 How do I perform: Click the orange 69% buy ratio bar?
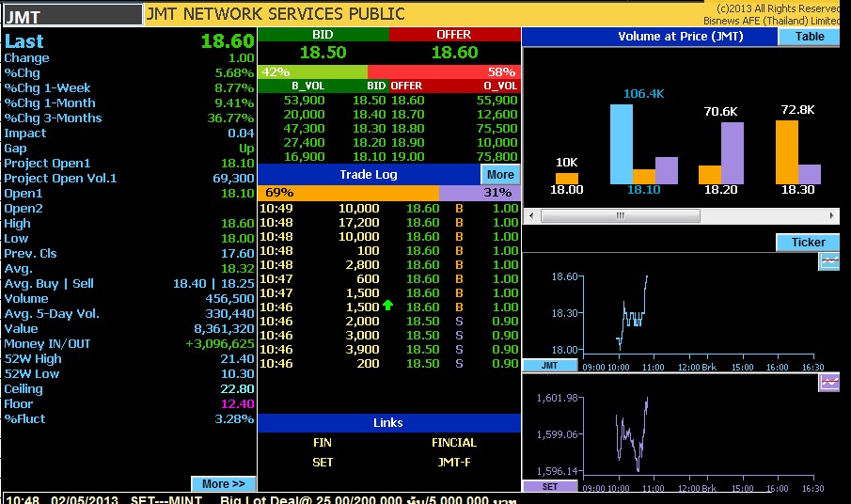[x=349, y=193]
